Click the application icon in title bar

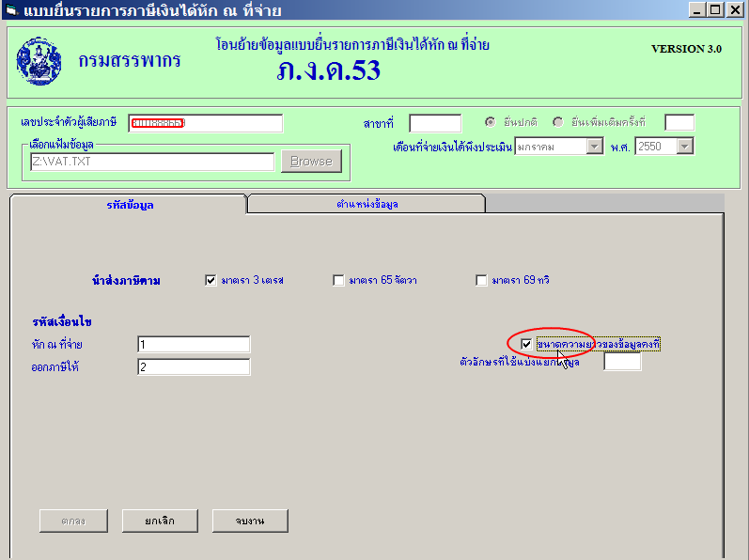tap(11, 11)
